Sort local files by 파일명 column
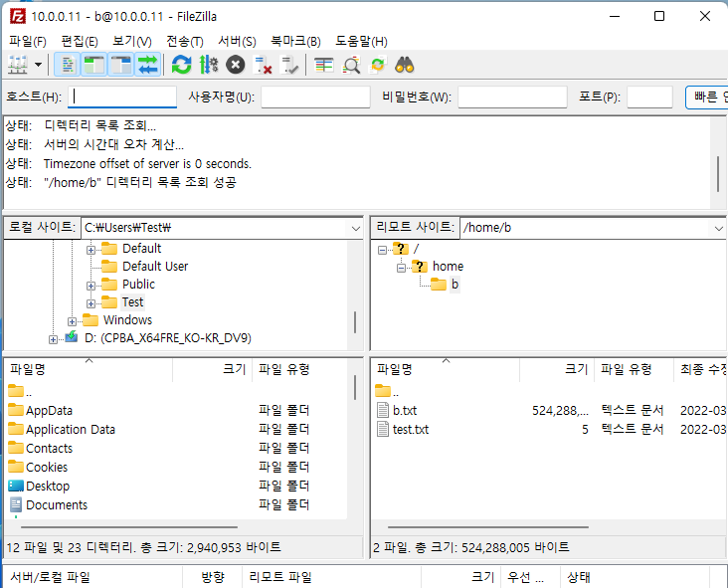 [x=89, y=370]
